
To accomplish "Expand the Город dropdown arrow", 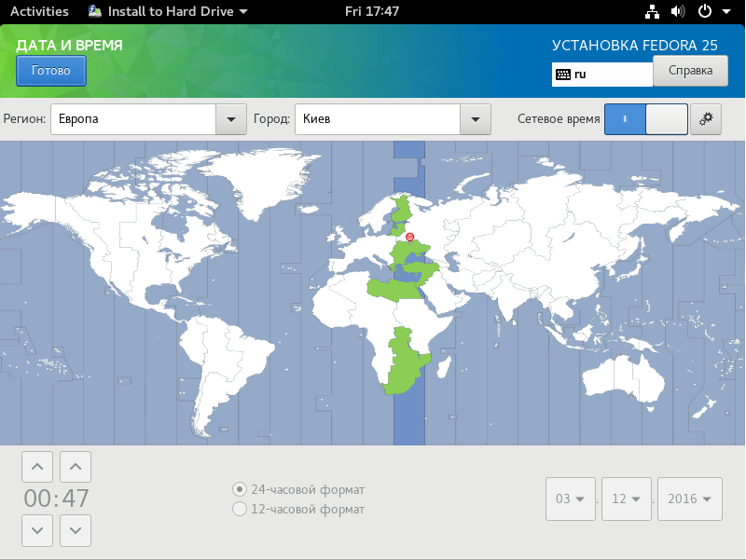I will pos(476,119).
